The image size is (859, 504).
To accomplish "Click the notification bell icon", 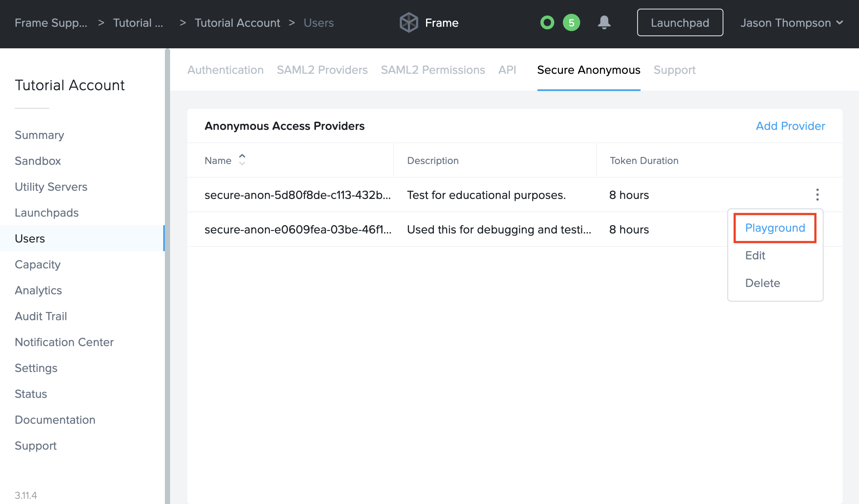I will (x=604, y=22).
